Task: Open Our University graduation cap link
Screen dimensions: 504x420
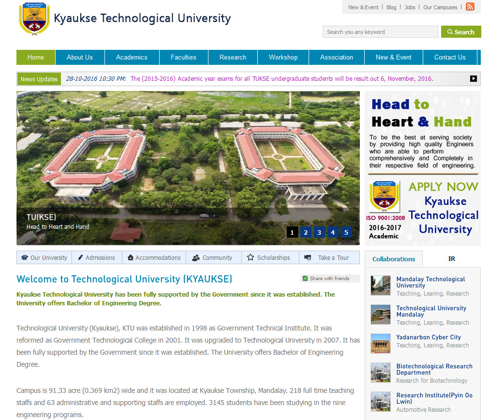Action: tap(44, 257)
